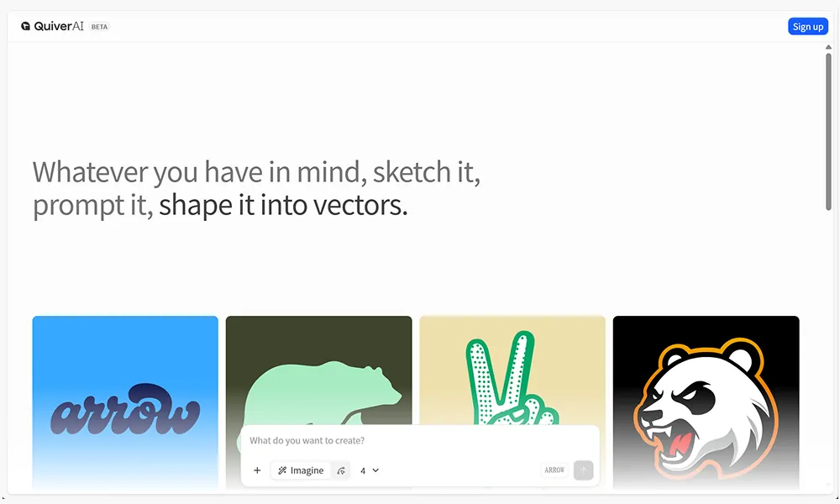Click the QuiverAI brand name
840x504 pixels.
[59, 26]
